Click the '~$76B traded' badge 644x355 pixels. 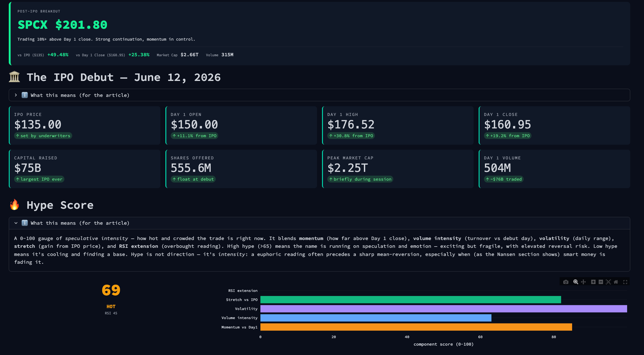pyautogui.click(x=504, y=179)
